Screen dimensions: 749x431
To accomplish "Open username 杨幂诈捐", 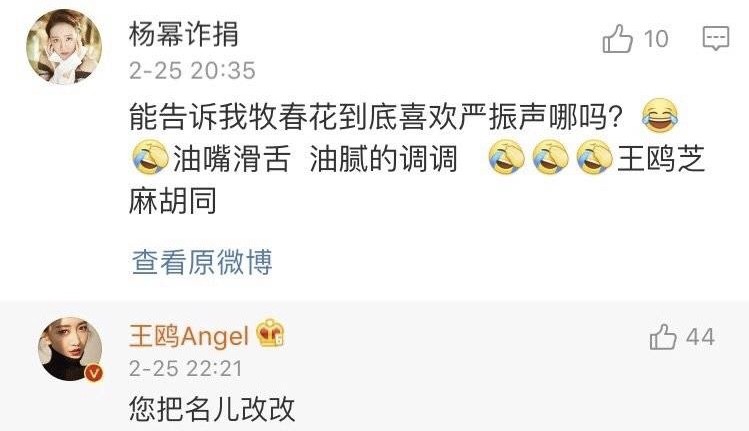I will coord(183,34).
